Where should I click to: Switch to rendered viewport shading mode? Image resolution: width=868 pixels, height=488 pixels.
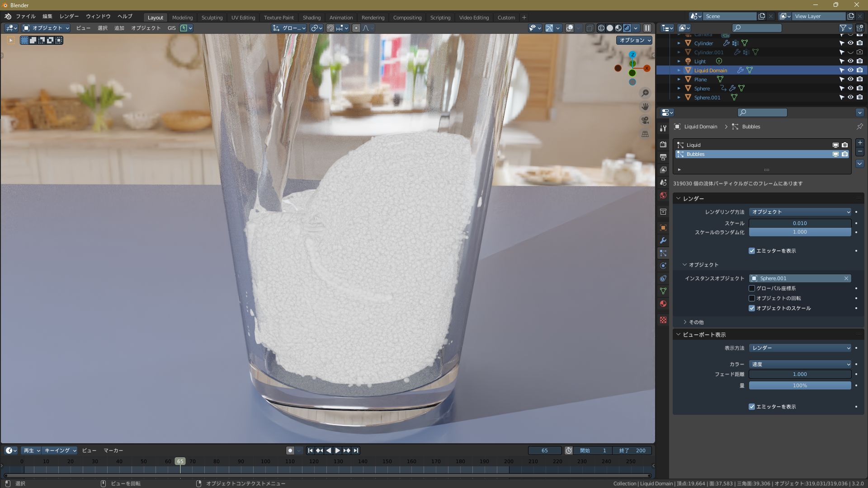627,28
